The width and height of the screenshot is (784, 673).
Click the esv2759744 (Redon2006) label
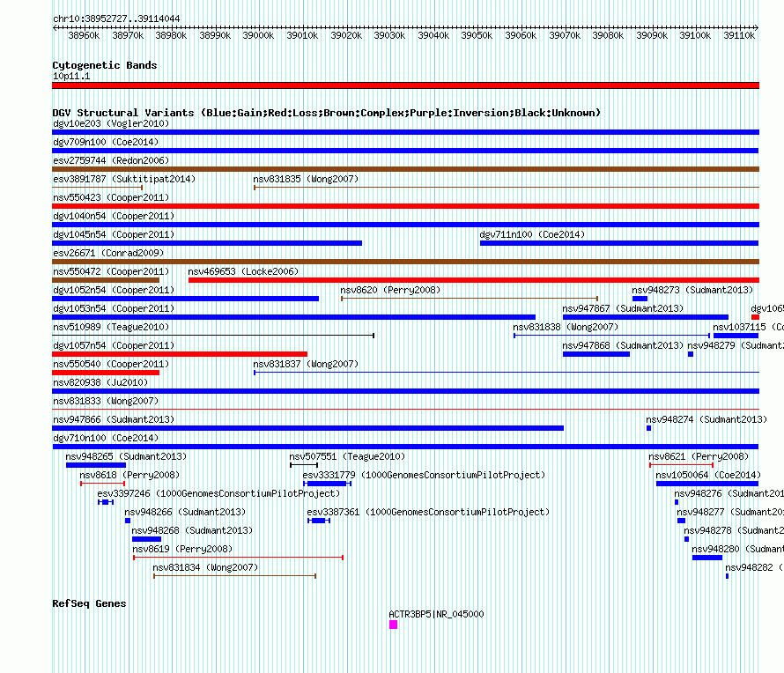[x=111, y=160]
